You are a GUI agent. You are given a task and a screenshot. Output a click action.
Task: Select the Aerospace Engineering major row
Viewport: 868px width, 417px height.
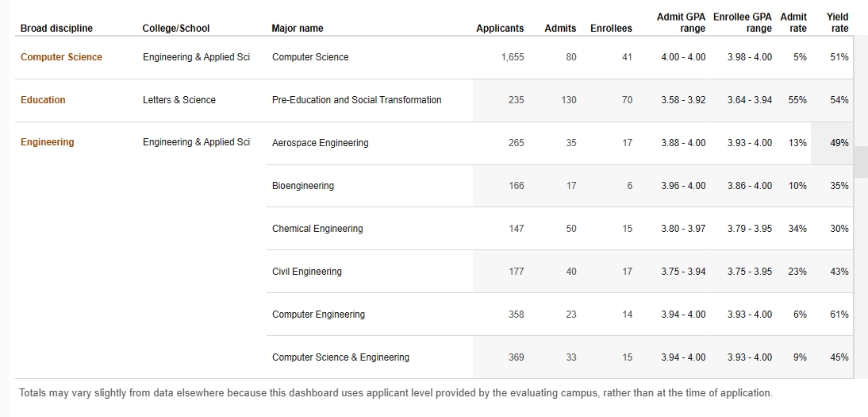(x=320, y=143)
